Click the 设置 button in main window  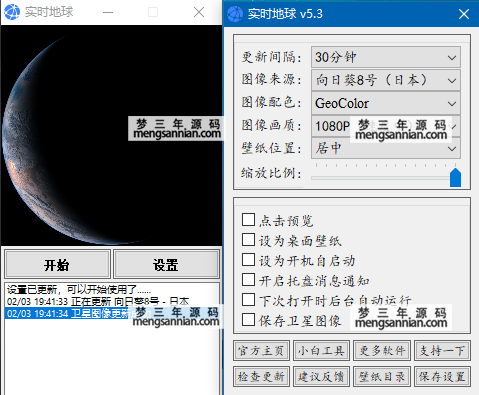pyautogui.click(x=166, y=265)
